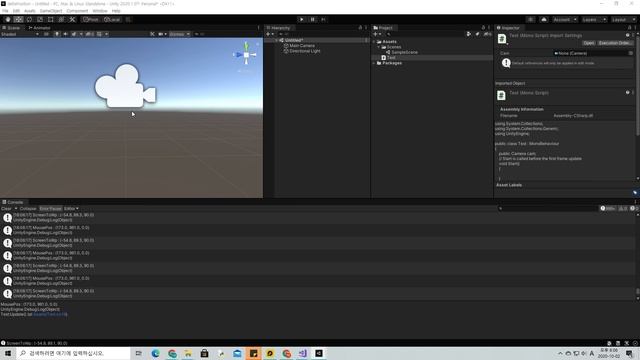The width and height of the screenshot is (640, 360).
Task: Toggle Console info message filter
Action: pyautogui.click(x=608, y=209)
